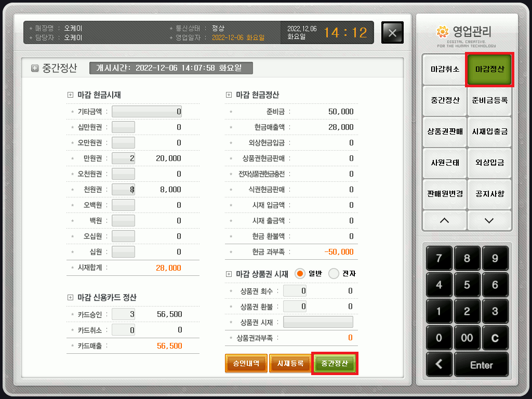The height and width of the screenshot is (399, 532).
Task: Collapse the 마감 현금정산 section
Action: click(x=229, y=95)
